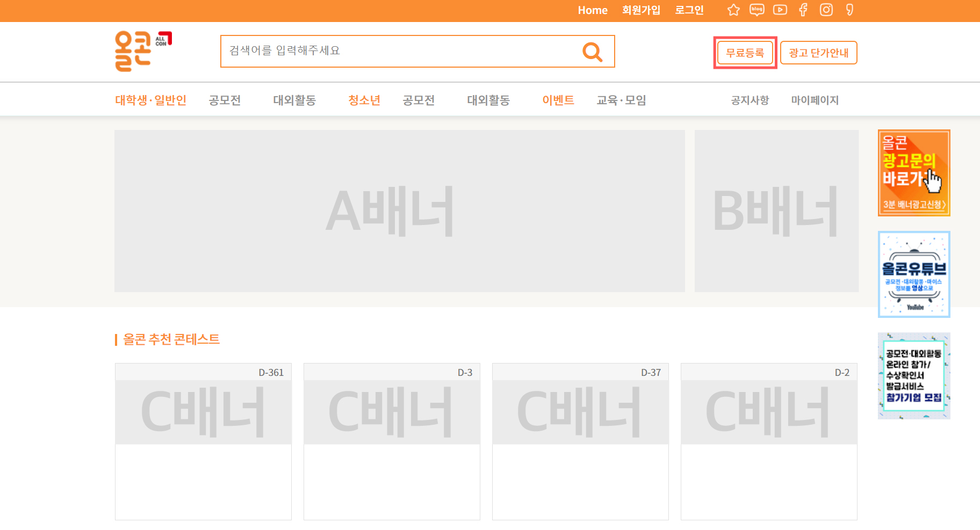The height and width of the screenshot is (530, 980).
Task: Open the 광고 단가안내 button
Action: (x=818, y=53)
